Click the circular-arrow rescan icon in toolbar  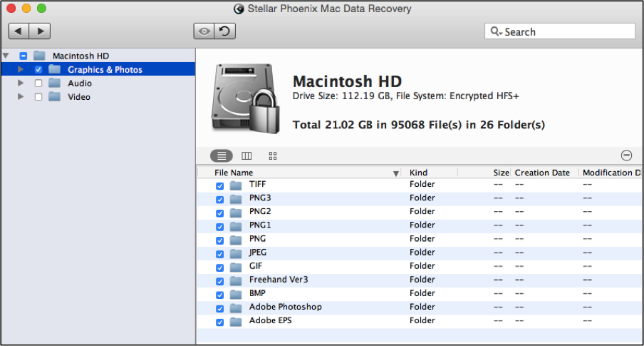pyautogui.click(x=224, y=31)
